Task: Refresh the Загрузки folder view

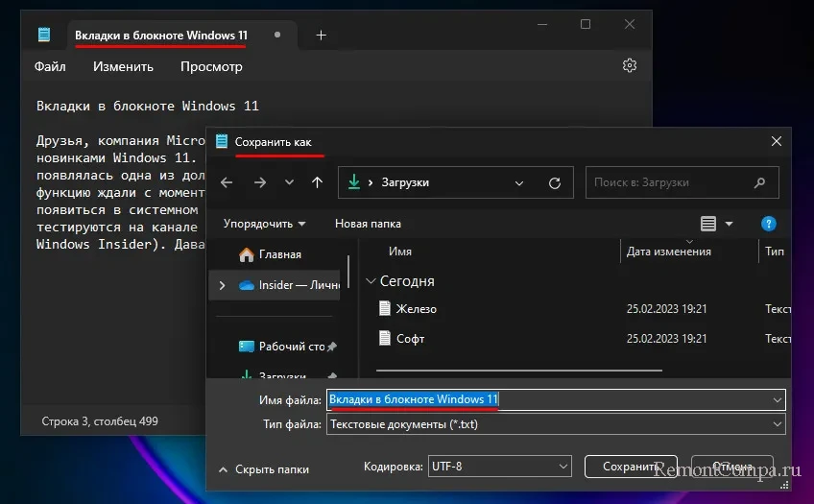Action: click(554, 182)
